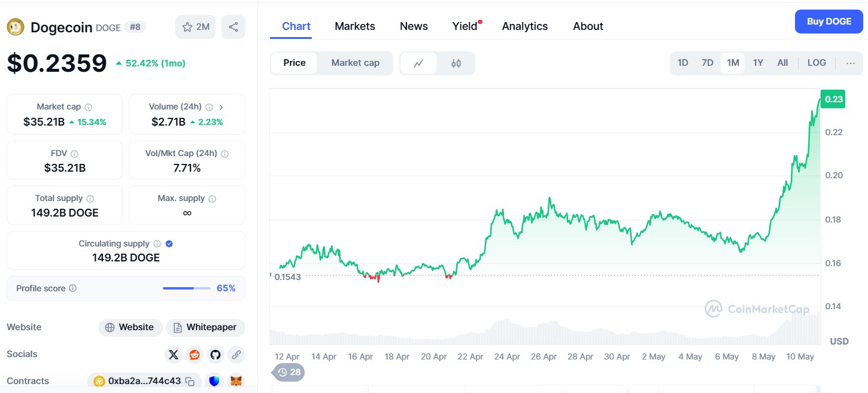Click the Buy DOGE button
The height and width of the screenshot is (393, 868).
point(828,21)
